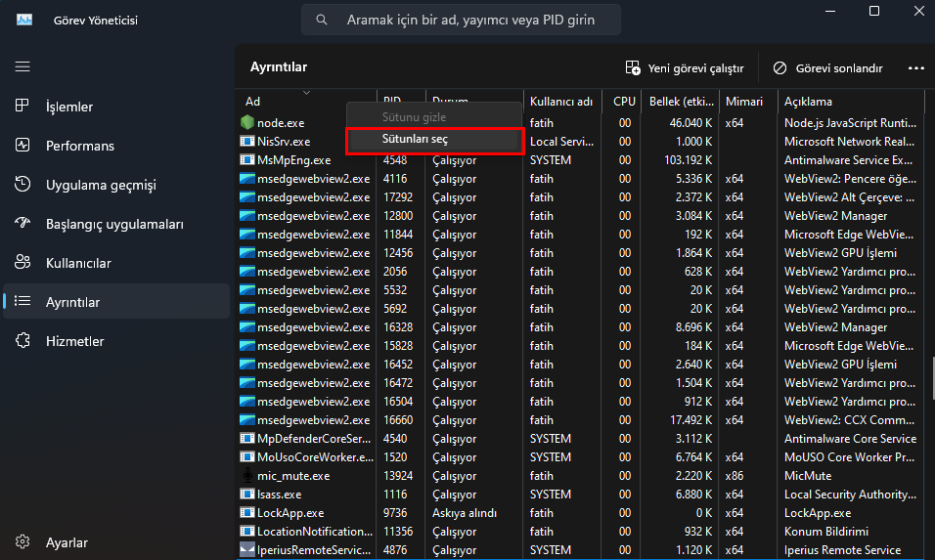
Task: Click the MsMpEng.exe process icon
Action: pos(246,159)
